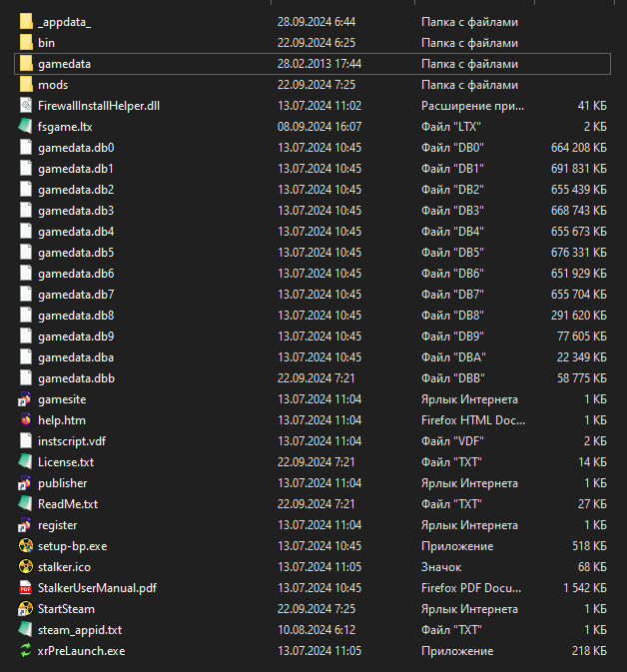This screenshot has width=627, height=672.
Task: Select the folder name mods
Action: (53, 85)
